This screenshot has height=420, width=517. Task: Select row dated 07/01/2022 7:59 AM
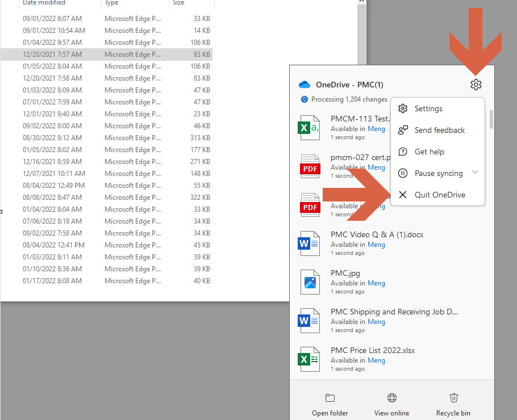(x=106, y=102)
